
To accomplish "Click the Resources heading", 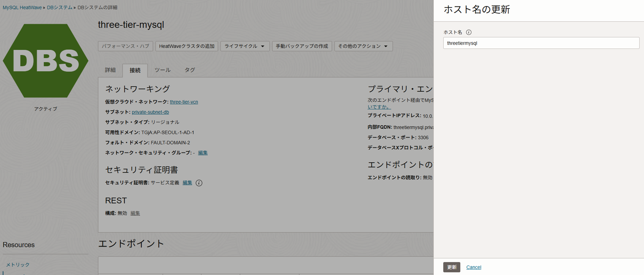I will pos(19,245).
